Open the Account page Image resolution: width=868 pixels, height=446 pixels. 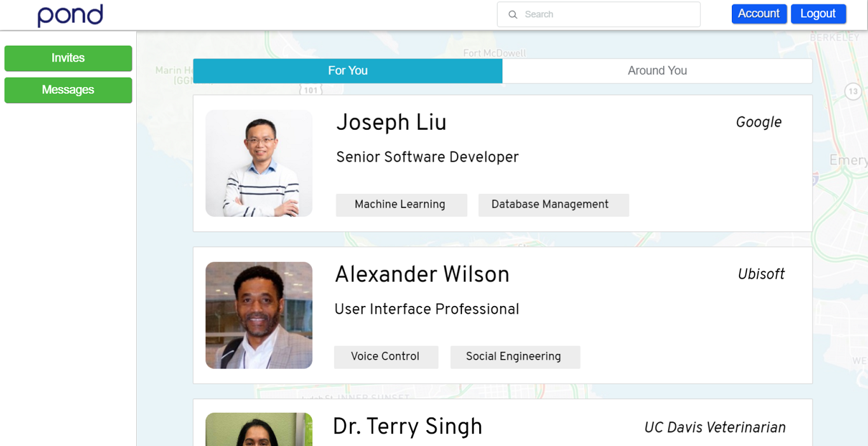tap(759, 14)
